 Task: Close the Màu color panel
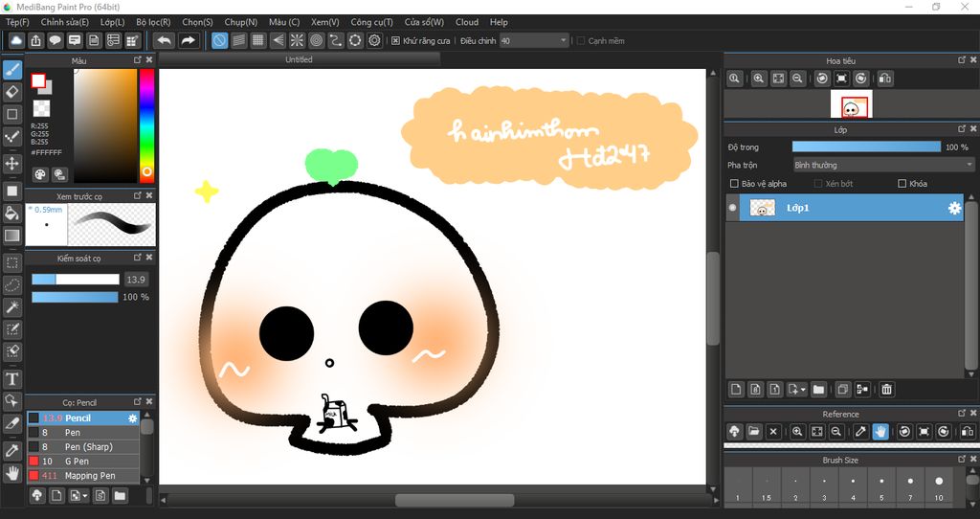click(x=149, y=60)
